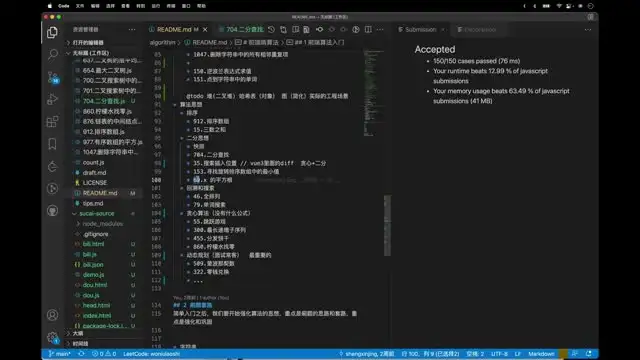Click the feedback icon in status bar
The width and height of the screenshot is (640, 360).
[x=575, y=353]
